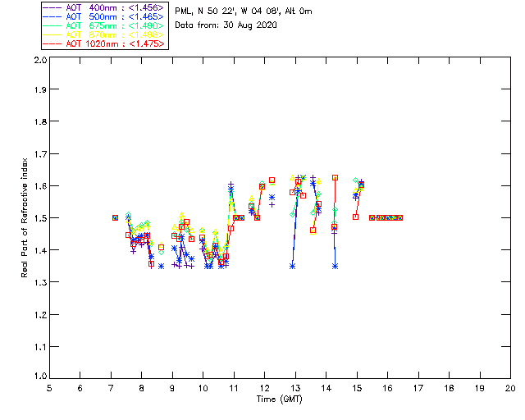Click the time-axis tick label 5
525x420 pixels.
click(x=49, y=388)
